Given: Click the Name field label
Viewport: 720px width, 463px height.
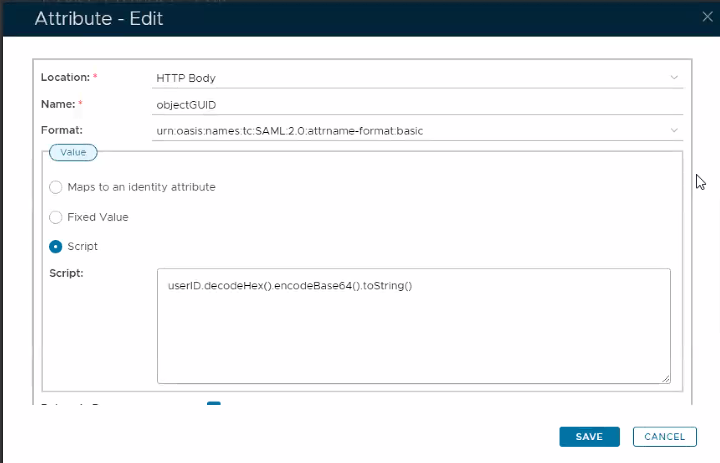Looking at the screenshot, I should (x=57, y=104).
